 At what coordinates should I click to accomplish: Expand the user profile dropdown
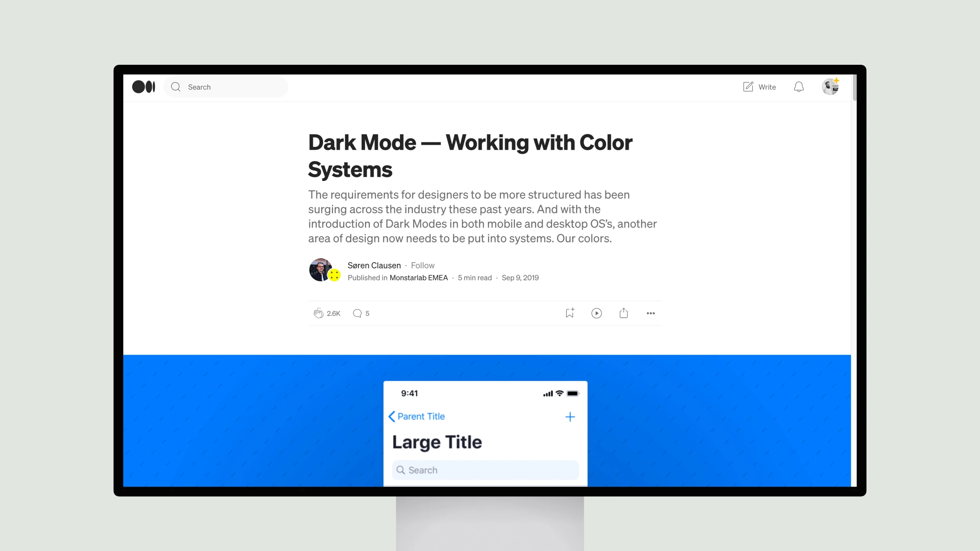tap(830, 86)
